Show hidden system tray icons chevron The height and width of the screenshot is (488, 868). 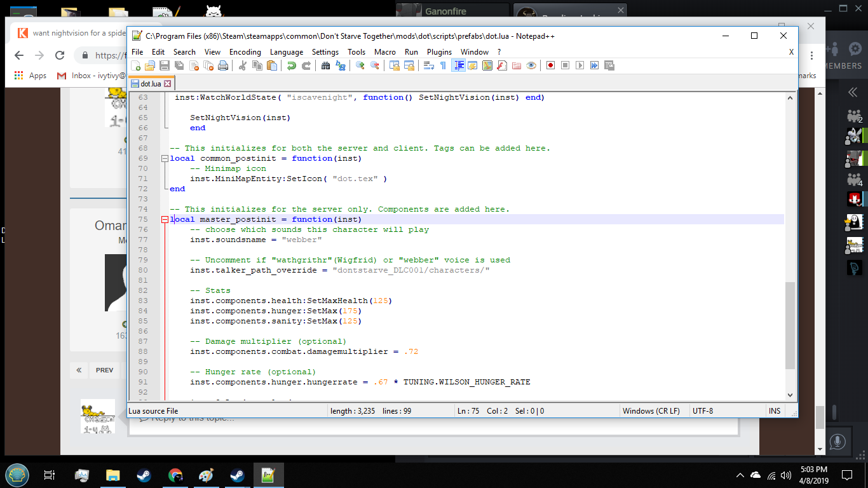coord(740,475)
